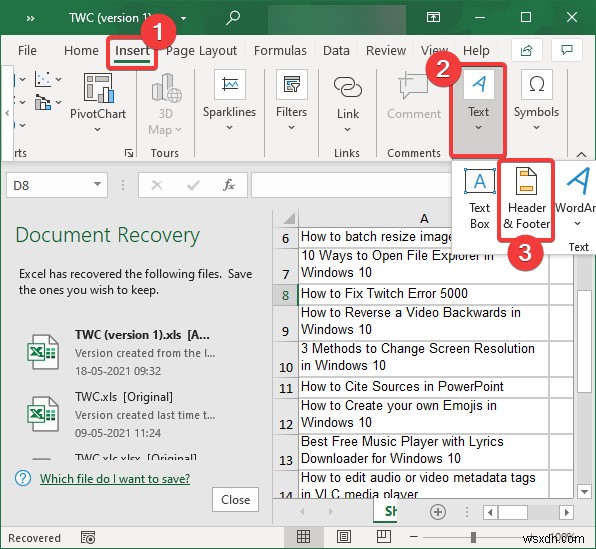Expand the WordArt dropdown arrow
The image size is (596, 549).
point(577,224)
